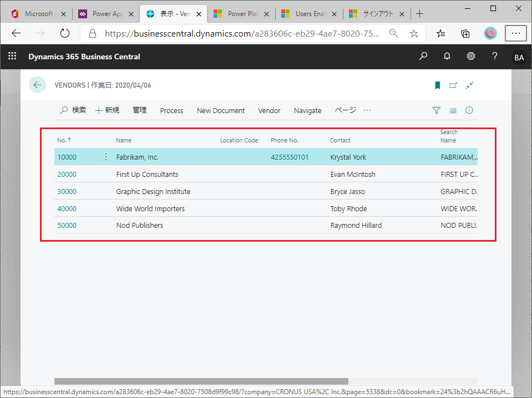Open the Navigate menu
532x398 pixels.
pos(308,110)
